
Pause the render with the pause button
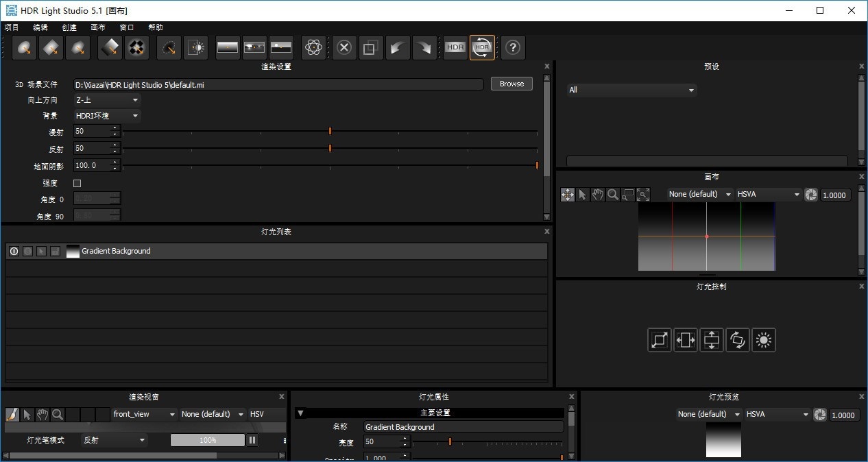pos(252,440)
